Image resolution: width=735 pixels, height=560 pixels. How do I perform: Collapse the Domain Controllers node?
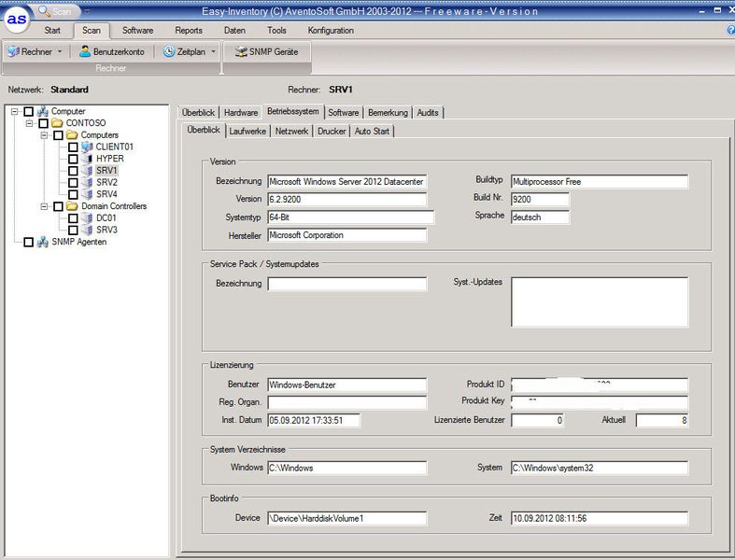pyautogui.click(x=44, y=206)
